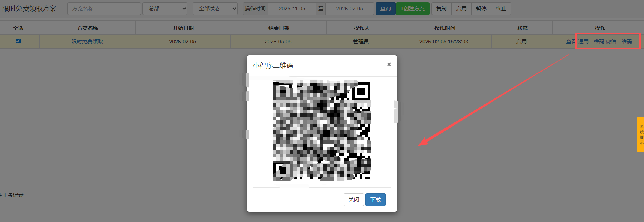Image resolution: width=644 pixels, height=222 pixels.
Task: Click the 操作人 column header
Action: pos(362,28)
